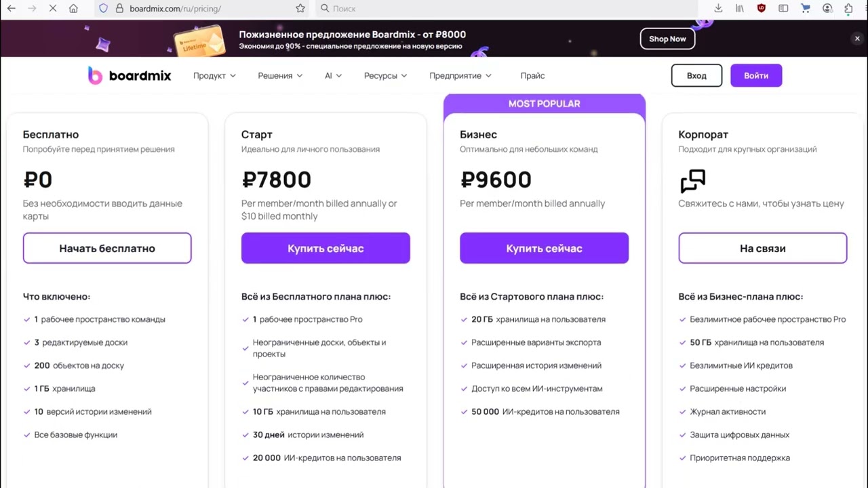Click Купить сейчас under Старт plan

(325, 248)
